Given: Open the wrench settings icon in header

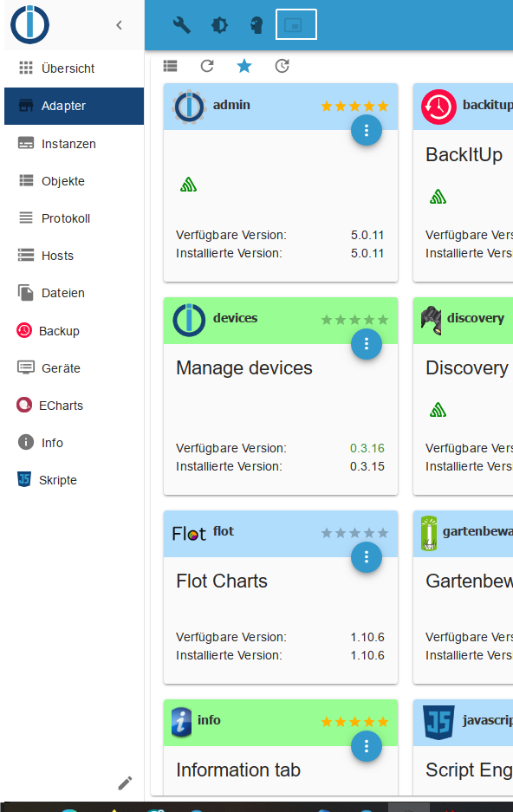Looking at the screenshot, I should (x=182, y=25).
